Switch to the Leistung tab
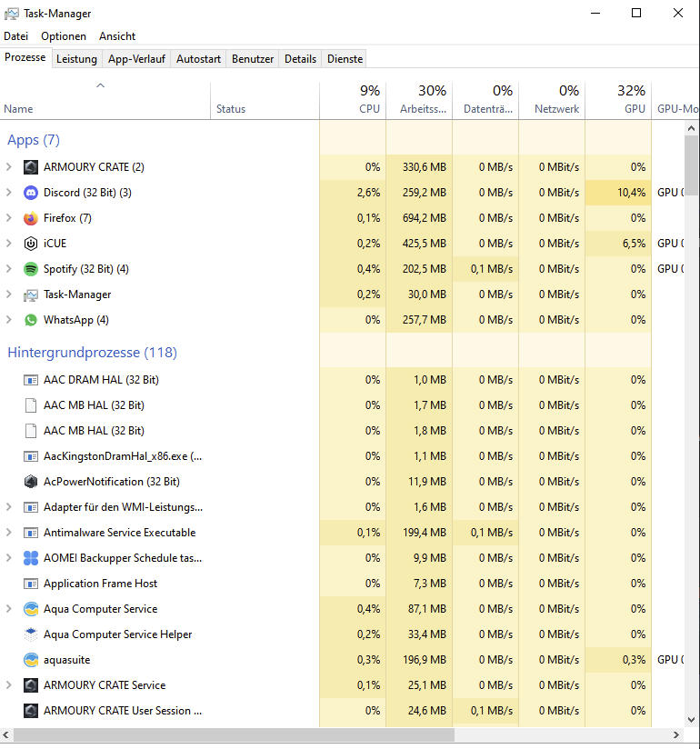 76,59
